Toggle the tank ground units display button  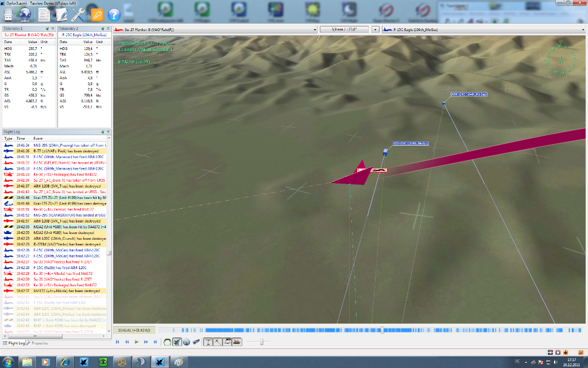(x=237, y=342)
